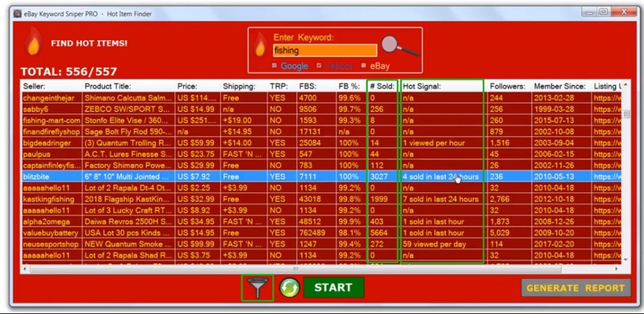Select the row for seller alpha2omega
This screenshot has width=644, height=314.
coord(321,221)
